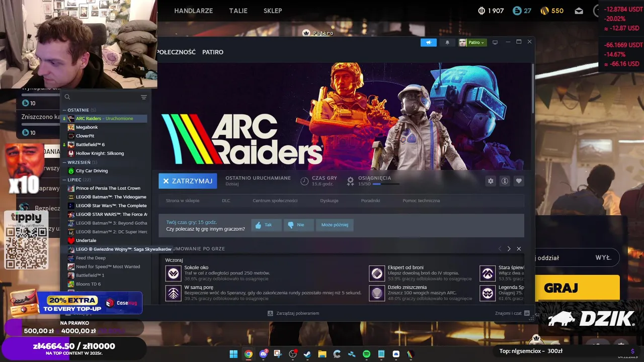Open the Windows Start menu
This screenshot has width=644, height=362.
[233, 354]
